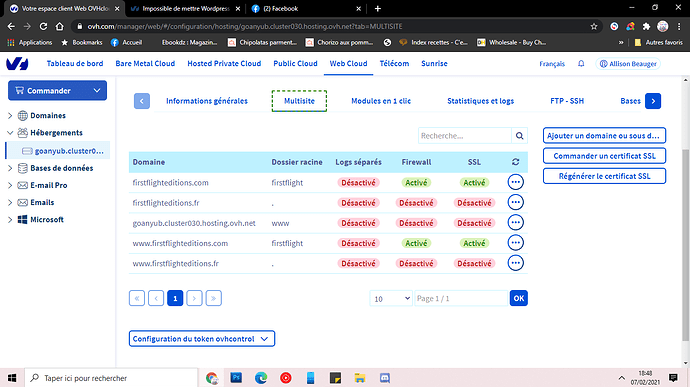
Task: Bookmark this page with the star icon
Action: [x=594, y=26]
